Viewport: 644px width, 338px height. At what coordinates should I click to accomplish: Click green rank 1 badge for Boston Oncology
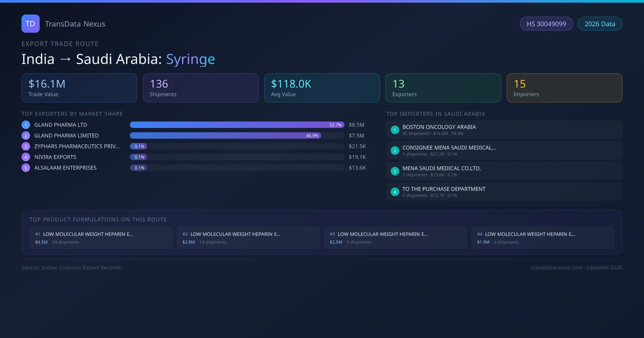395,130
